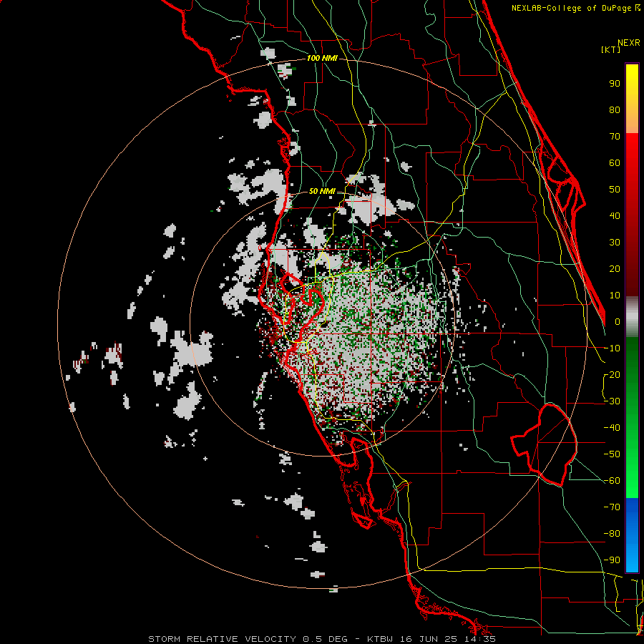Click the positive 70 scale value

615,137
